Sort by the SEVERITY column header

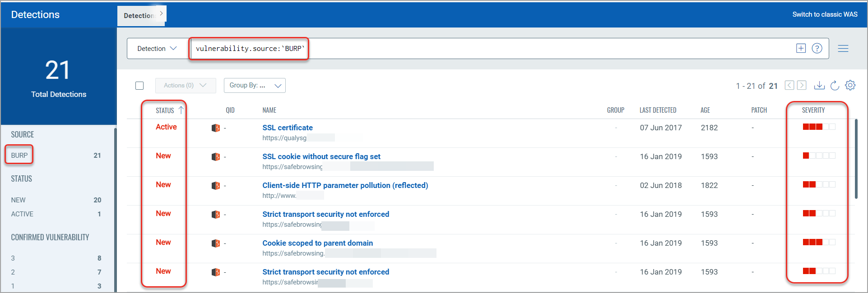point(813,110)
